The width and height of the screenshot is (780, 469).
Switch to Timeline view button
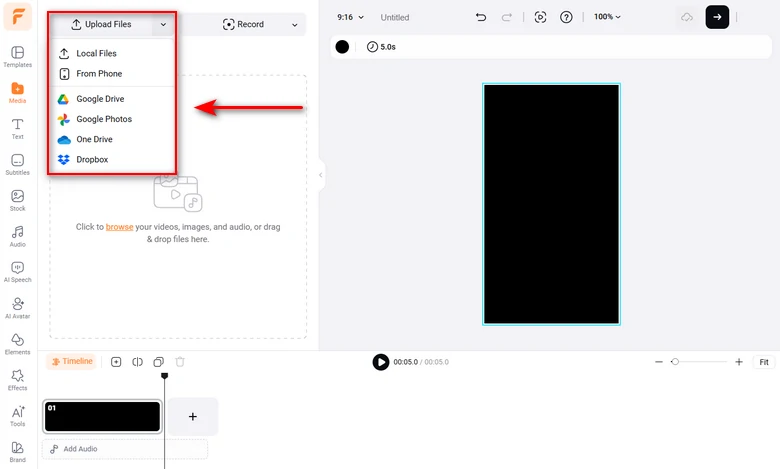coord(73,362)
